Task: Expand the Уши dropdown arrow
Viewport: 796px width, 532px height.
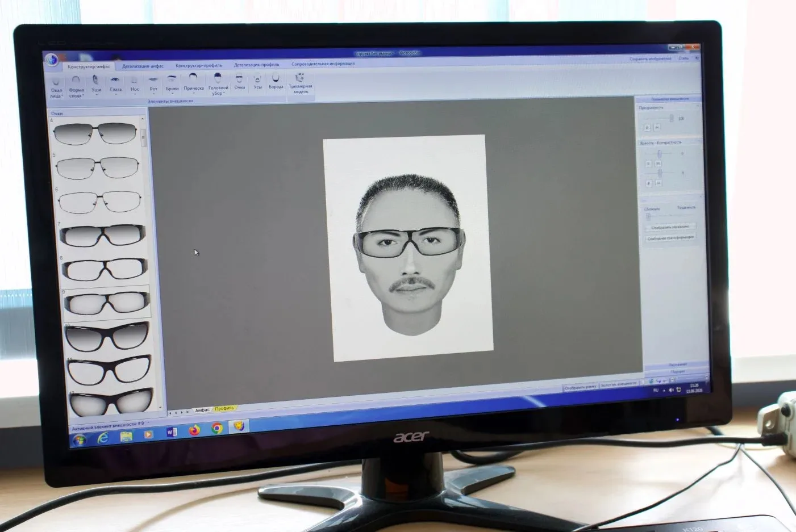Action: [x=97, y=95]
